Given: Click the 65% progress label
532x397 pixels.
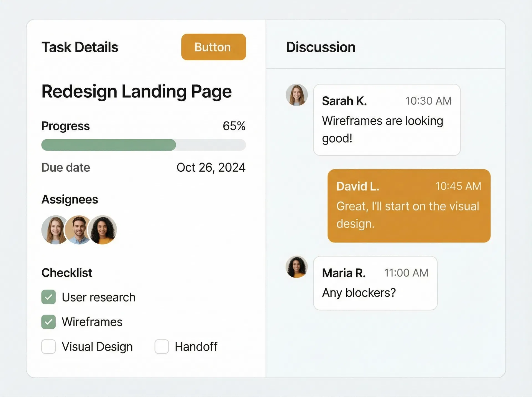Looking at the screenshot, I should 234,126.
